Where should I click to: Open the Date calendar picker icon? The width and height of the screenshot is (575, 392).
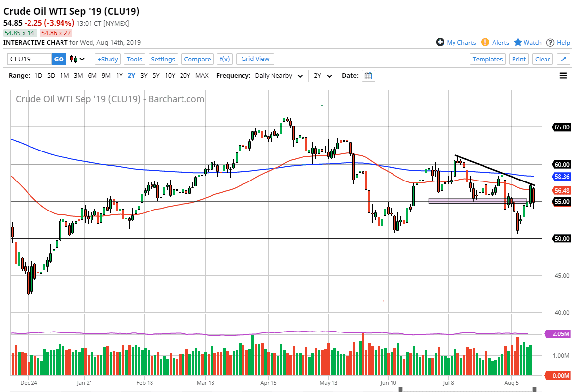click(x=368, y=75)
